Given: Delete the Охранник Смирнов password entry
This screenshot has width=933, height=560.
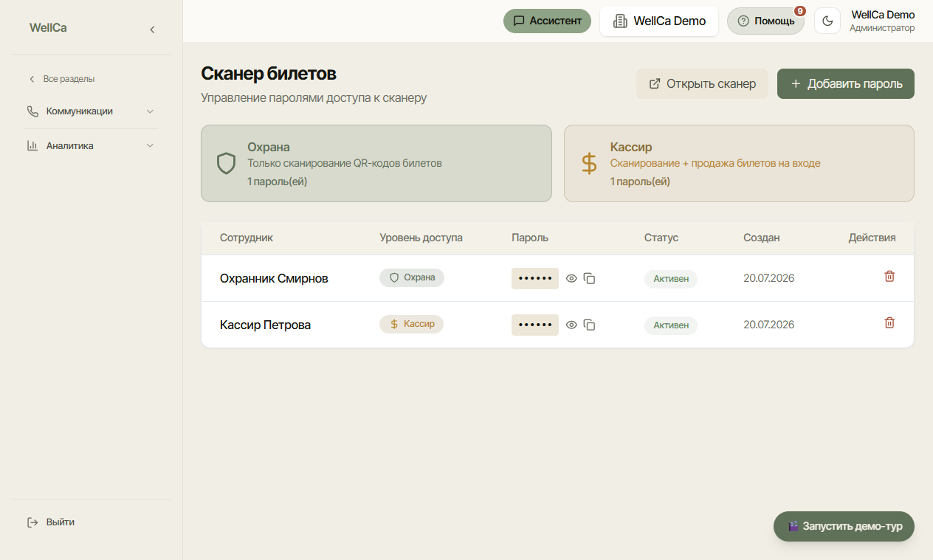Looking at the screenshot, I should tap(889, 276).
